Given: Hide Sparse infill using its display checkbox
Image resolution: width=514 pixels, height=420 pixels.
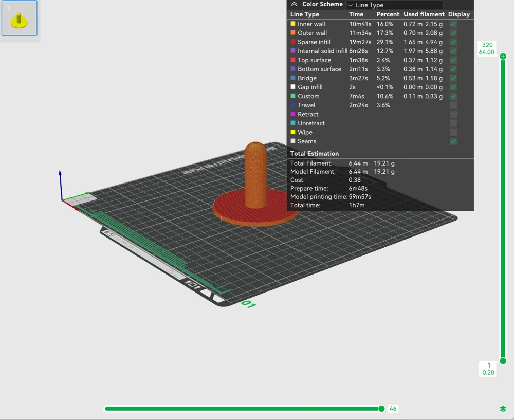Looking at the screenshot, I should point(453,42).
